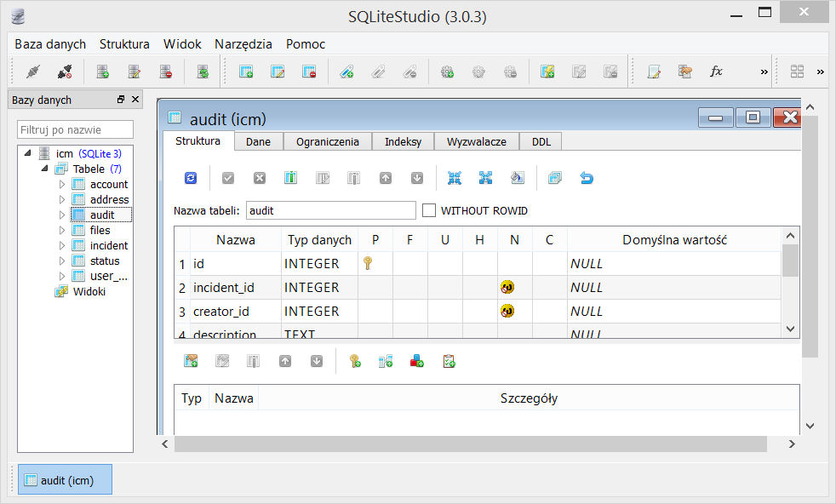Image resolution: width=836 pixels, height=504 pixels.
Task: Add a table constraint in the lower toolbar
Action: click(191, 362)
